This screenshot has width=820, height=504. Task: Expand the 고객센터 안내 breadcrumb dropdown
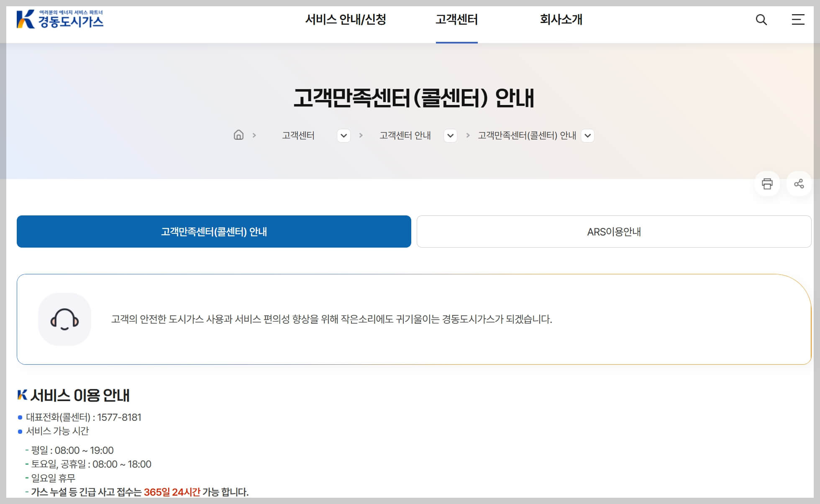pos(450,136)
